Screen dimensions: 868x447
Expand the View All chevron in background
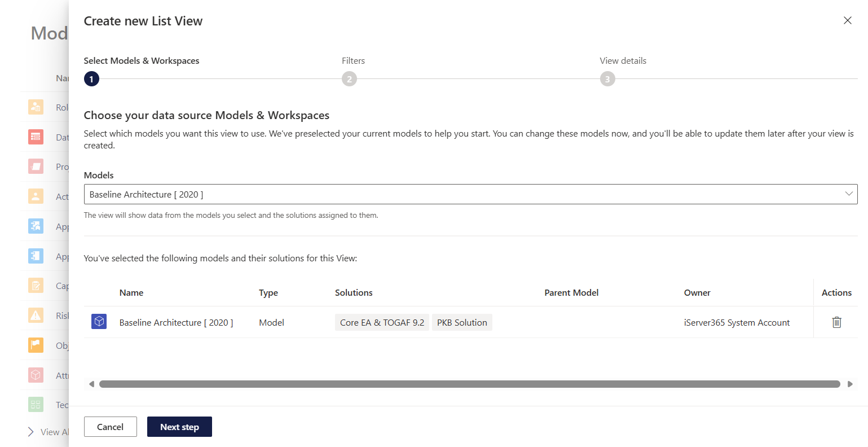(30, 432)
